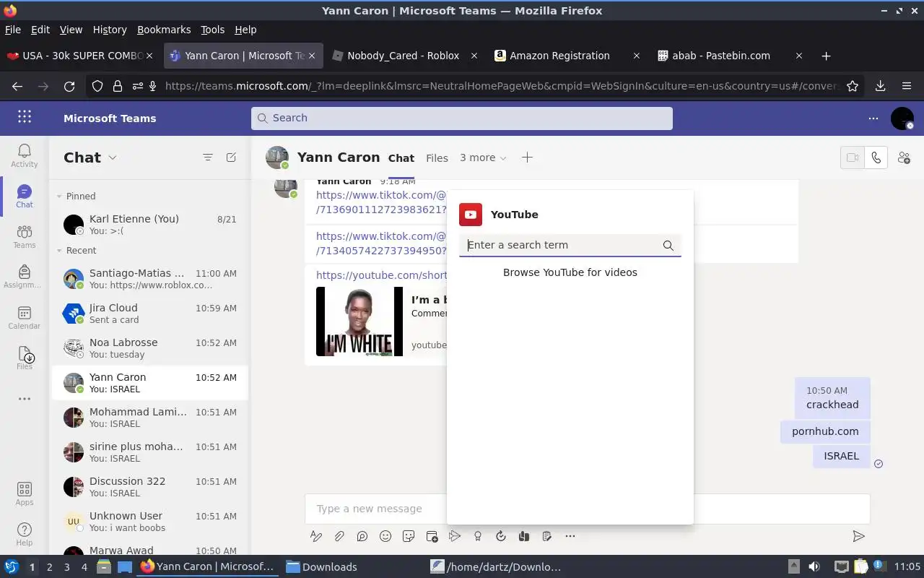Open the emoji picker

[385, 536]
